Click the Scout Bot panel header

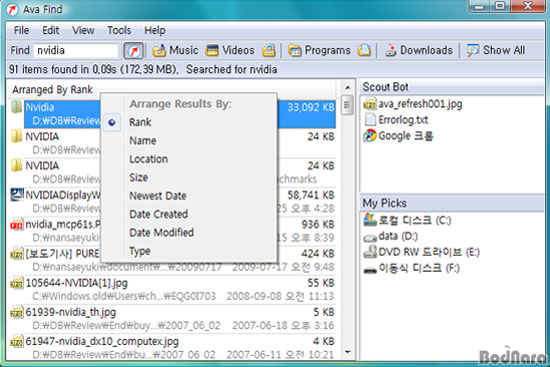click(x=452, y=87)
